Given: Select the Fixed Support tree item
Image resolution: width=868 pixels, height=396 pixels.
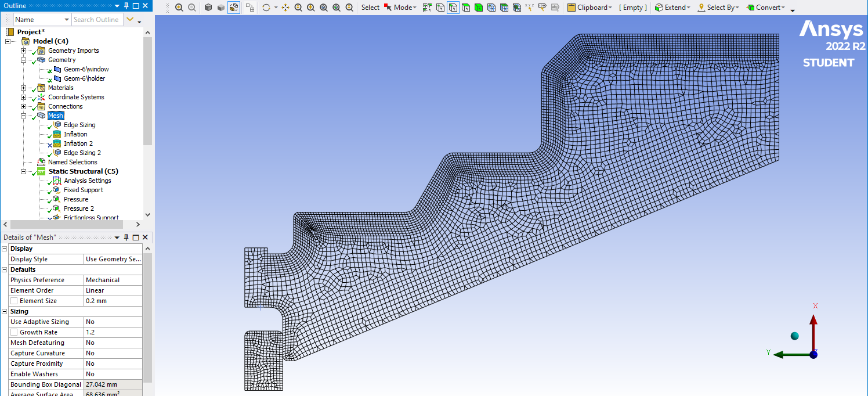Looking at the screenshot, I should (83, 190).
